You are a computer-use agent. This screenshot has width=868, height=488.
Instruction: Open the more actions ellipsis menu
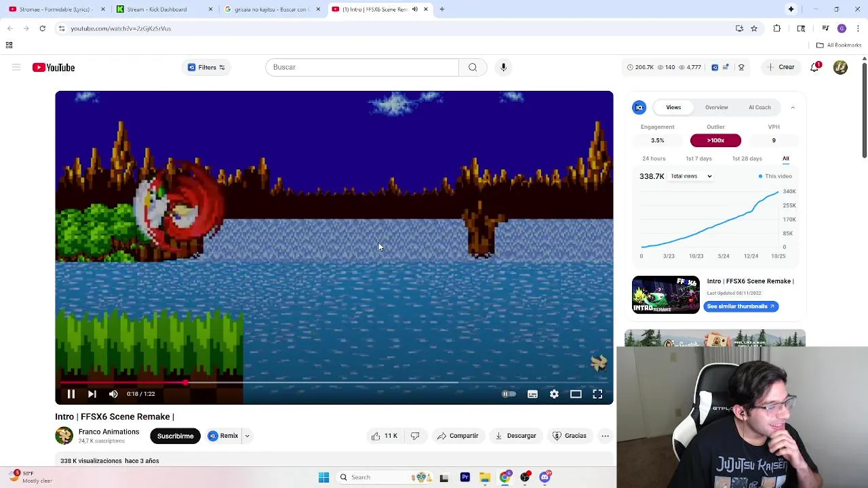tap(605, 436)
